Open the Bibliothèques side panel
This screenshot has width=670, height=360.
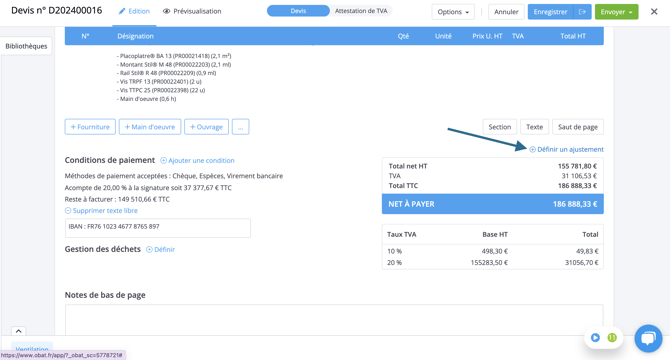[x=26, y=46]
